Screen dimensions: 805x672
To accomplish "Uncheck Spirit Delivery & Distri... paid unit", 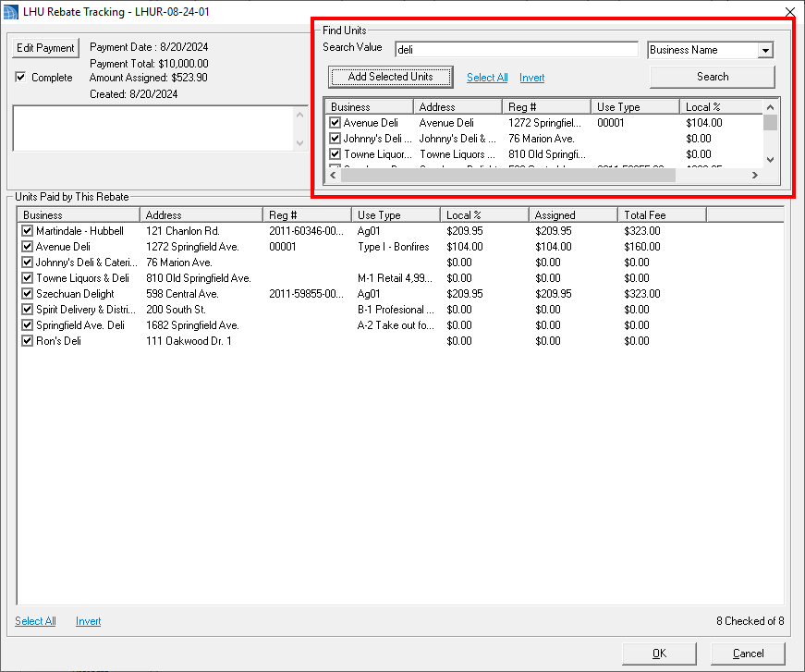I will pos(27,310).
